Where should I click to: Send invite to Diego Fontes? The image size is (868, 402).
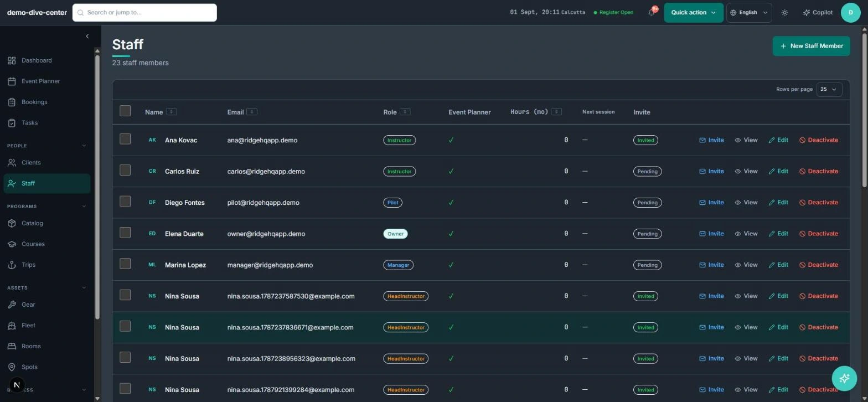[x=711, y=203]
